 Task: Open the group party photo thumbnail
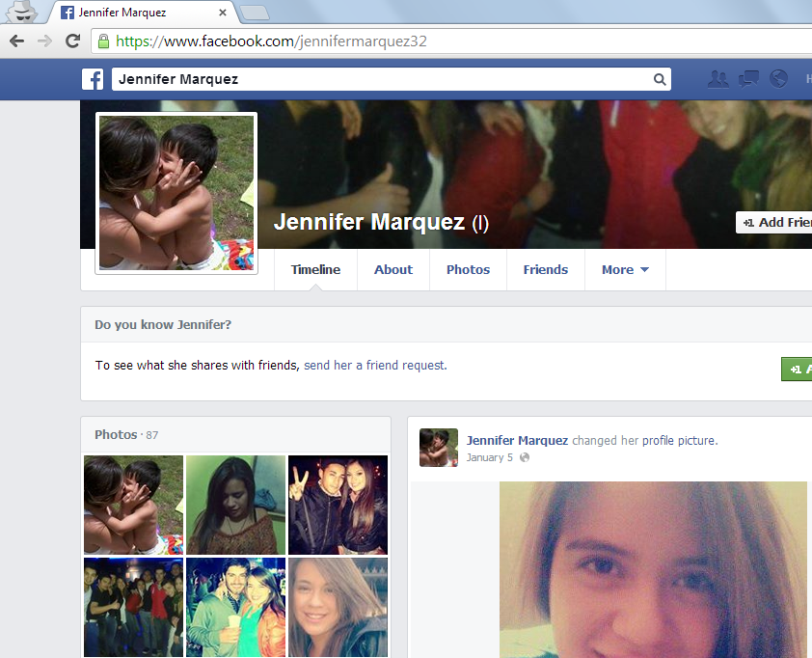pos(134,607)
